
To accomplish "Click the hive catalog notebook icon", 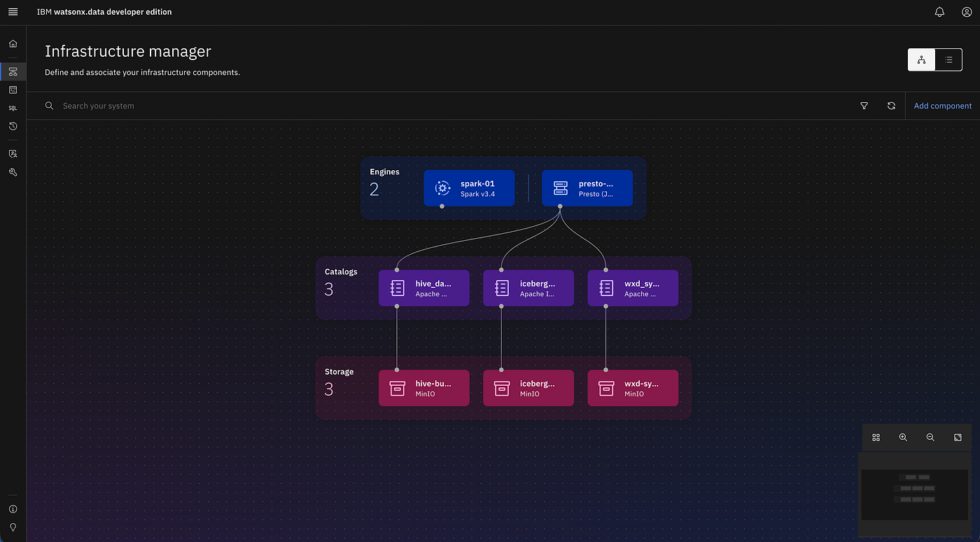I will coord(398,288).
